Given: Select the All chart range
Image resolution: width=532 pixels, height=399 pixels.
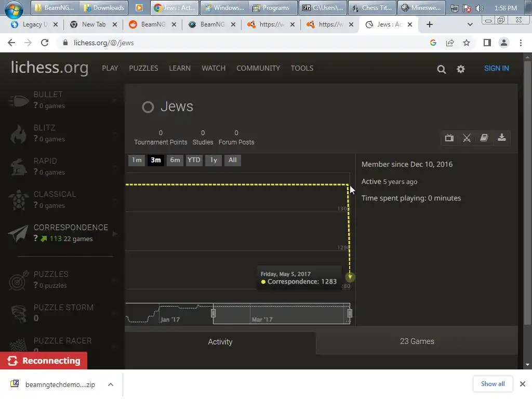Looking at the screenshot, I should [232, 160].
